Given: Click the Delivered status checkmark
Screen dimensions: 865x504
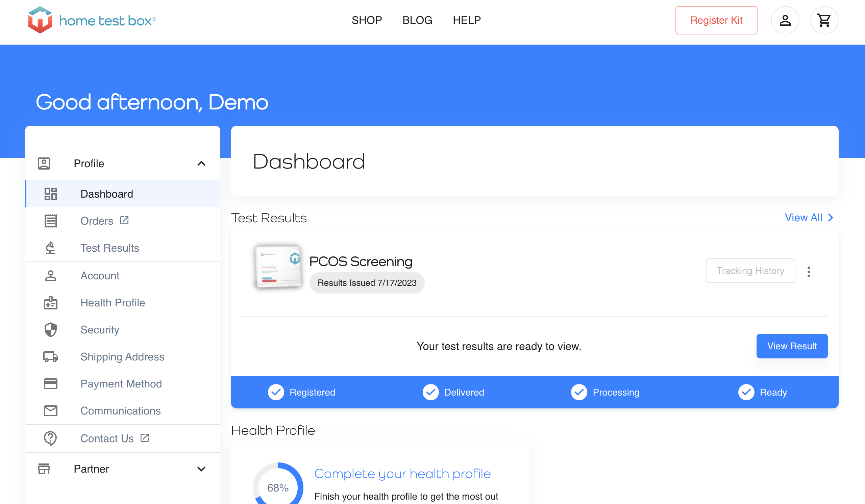Looking at the screenshot, I should click(x=430, y=392).
